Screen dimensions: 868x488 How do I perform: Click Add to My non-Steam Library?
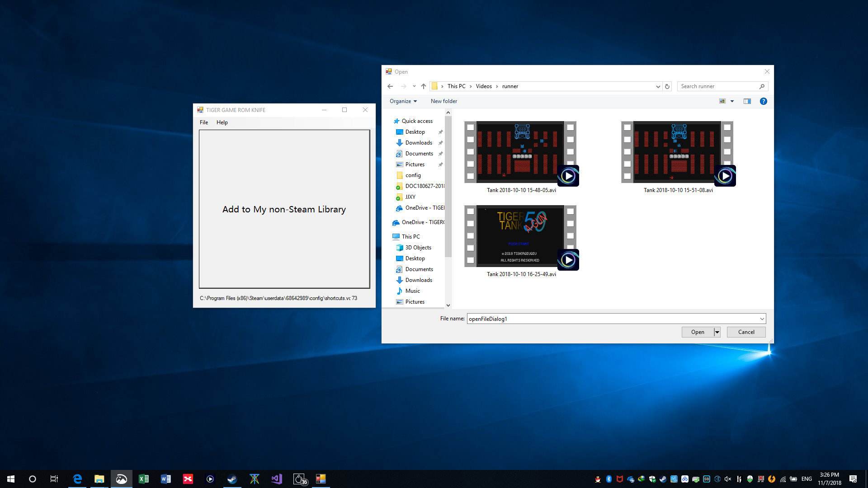click(284, 209)
